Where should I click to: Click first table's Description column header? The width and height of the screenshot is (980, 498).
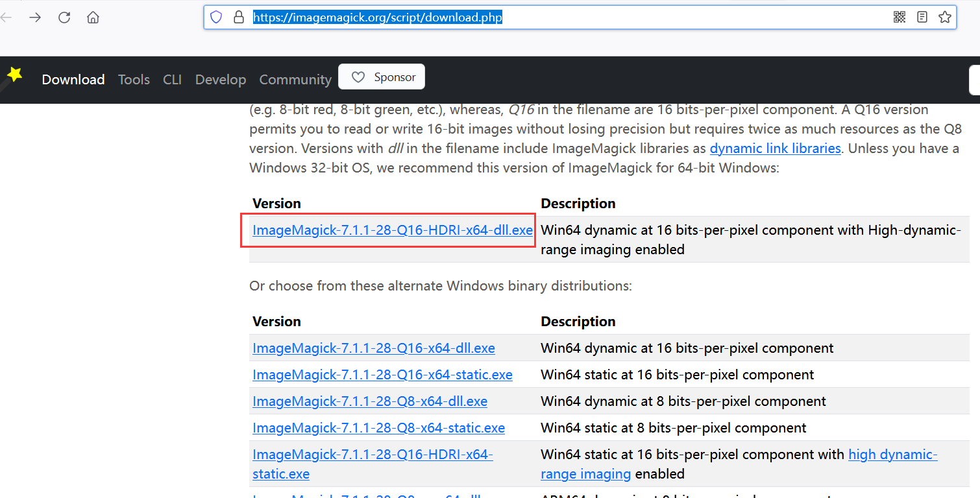[578, 204]
